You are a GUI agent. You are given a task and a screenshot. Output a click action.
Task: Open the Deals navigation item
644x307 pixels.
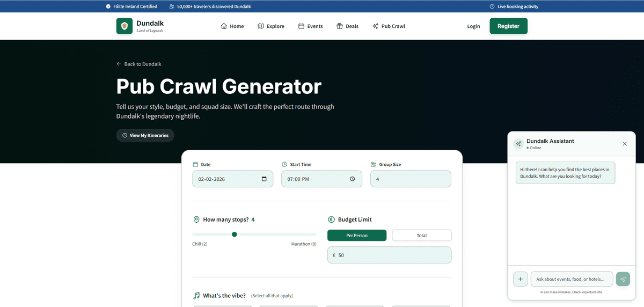pos(347,26)
